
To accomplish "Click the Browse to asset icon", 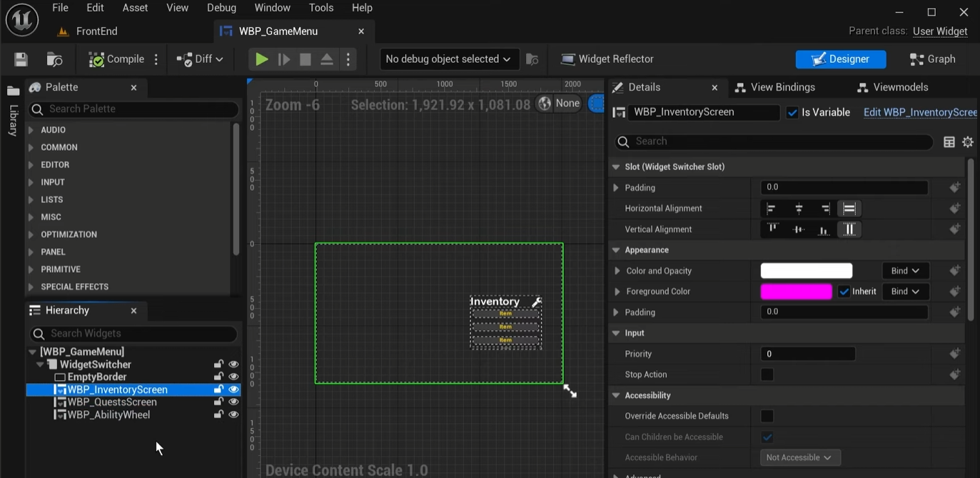I will click(54, 59).
